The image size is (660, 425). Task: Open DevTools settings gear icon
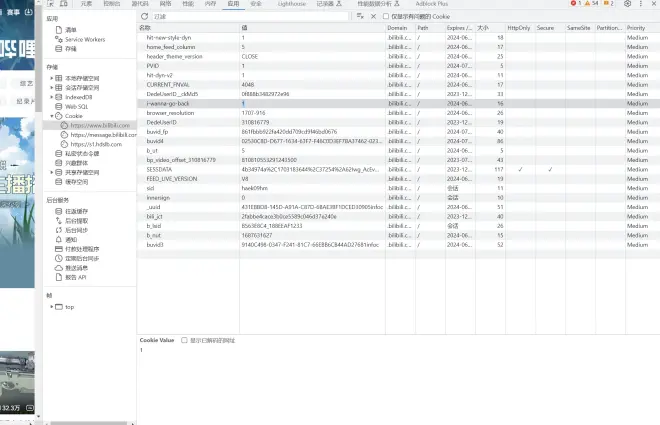click(x=627, y=4)
